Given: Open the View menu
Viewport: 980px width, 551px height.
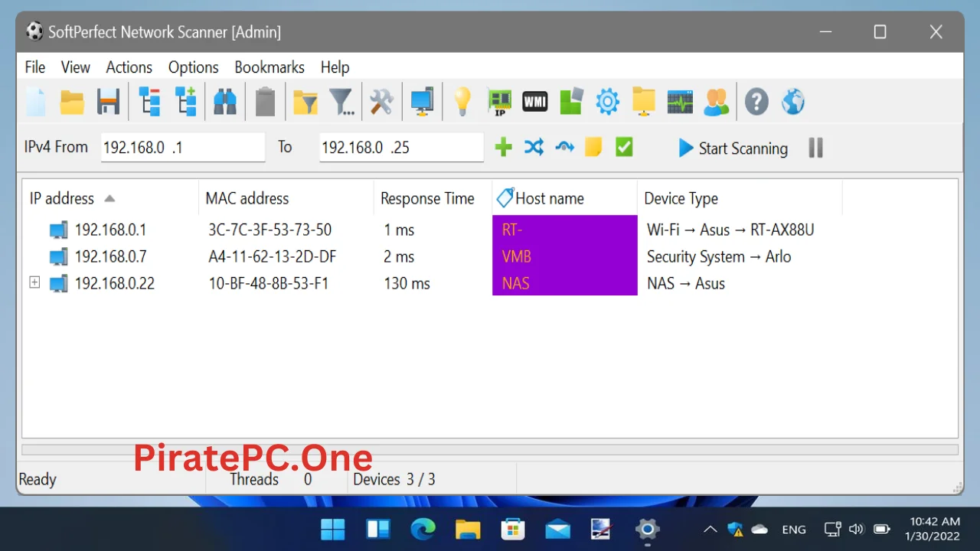Looking at the screenshot, I should coord(76,67).
